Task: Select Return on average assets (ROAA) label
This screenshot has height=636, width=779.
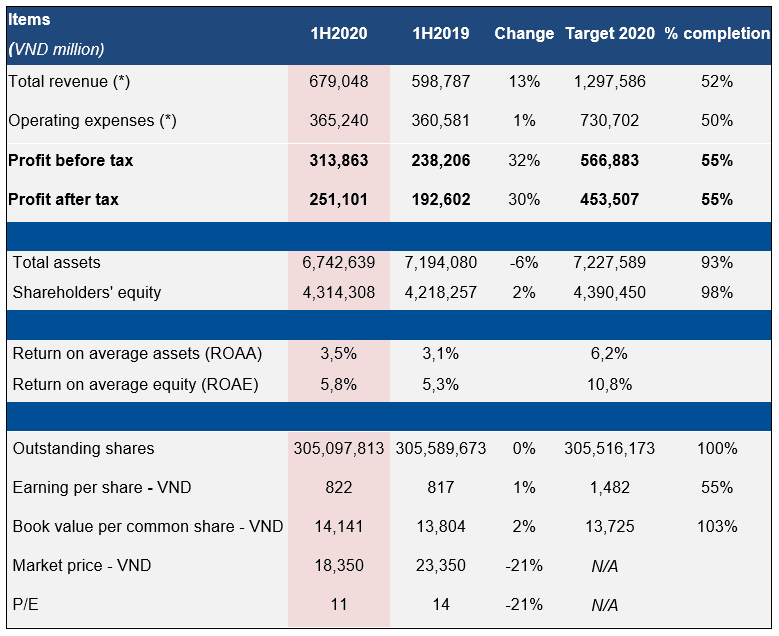Action: (x=137, y=353)
